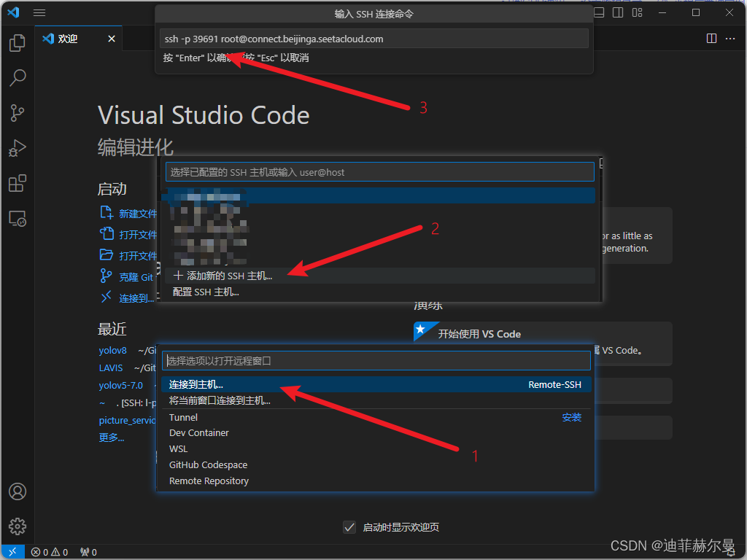Screen dimensions: 747x560
Task: Click the VS Code logo in title bar
Action: point(13,12)
